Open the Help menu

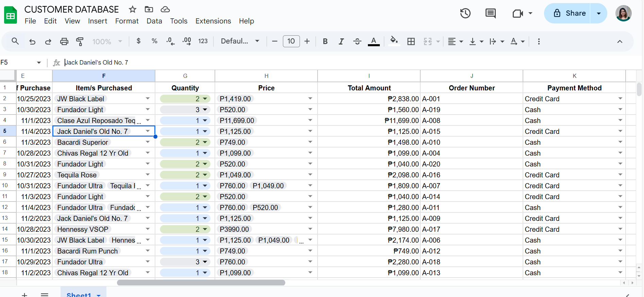click(247, 21)
